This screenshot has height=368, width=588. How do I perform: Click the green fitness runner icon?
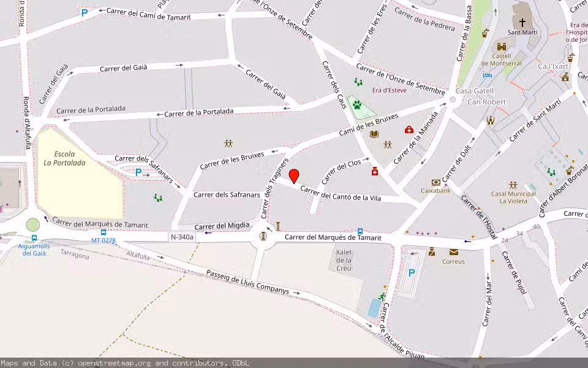[x=382, y=297]
